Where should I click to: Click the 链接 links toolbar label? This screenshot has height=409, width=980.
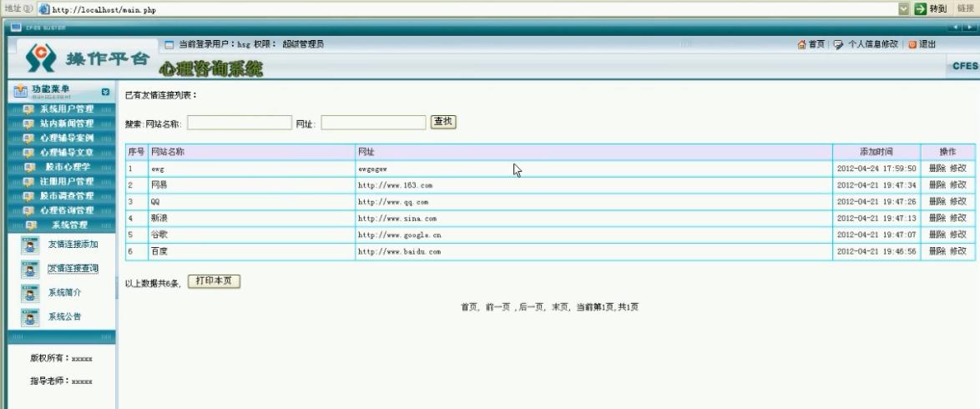[966, 8]
